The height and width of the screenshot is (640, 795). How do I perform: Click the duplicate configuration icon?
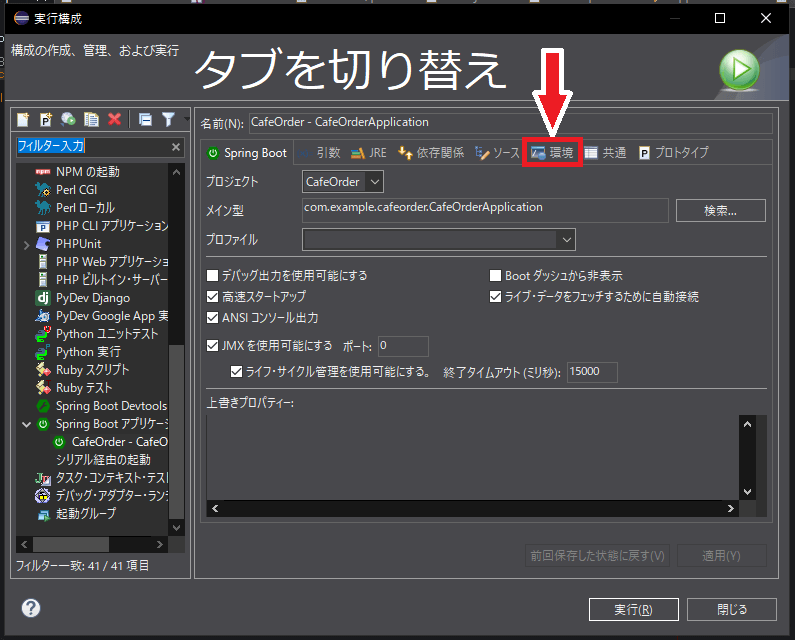pos(91,119)
